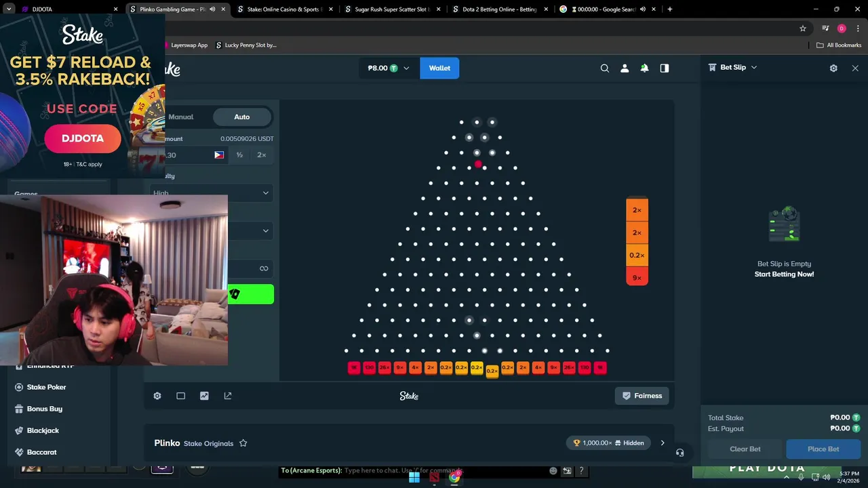Image resolution: width=868 pixels, height=488 pixels.
Task: Open the user profile icon
Action: pos(625,68)
